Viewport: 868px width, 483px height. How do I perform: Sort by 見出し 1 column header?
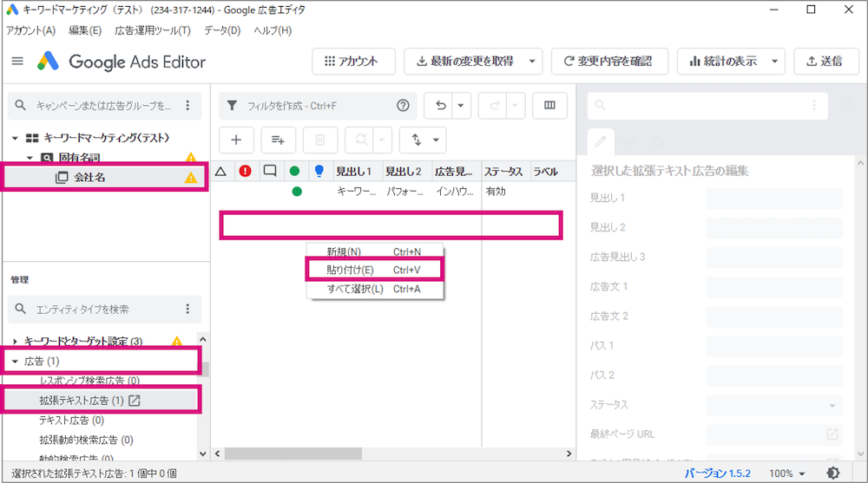point(357,172)
